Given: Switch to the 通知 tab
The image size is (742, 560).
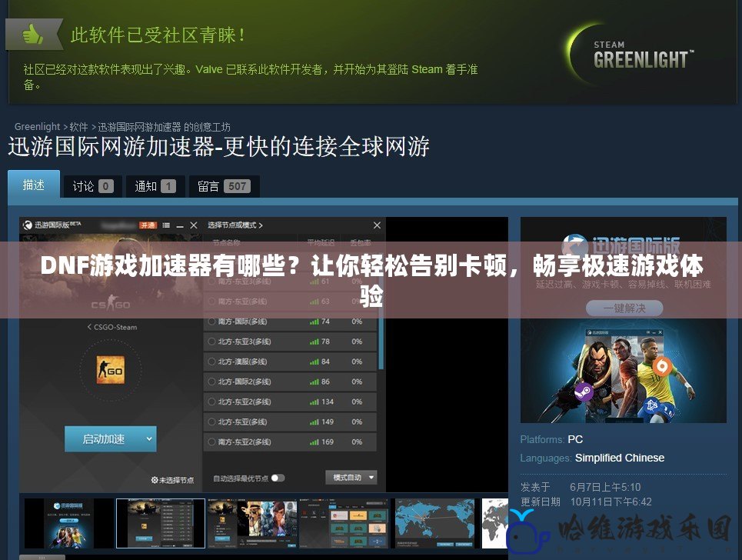Looking at the screenshot, I should [x=155, y=186].
